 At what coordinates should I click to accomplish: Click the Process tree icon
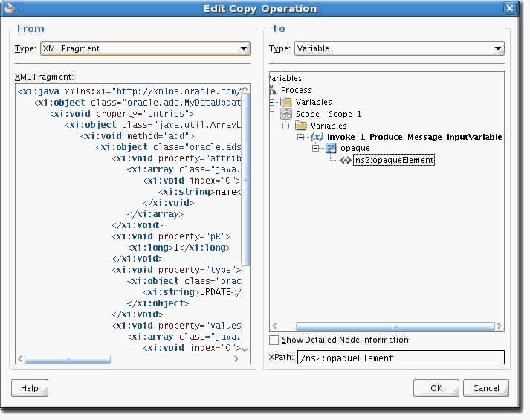point(273,90)
